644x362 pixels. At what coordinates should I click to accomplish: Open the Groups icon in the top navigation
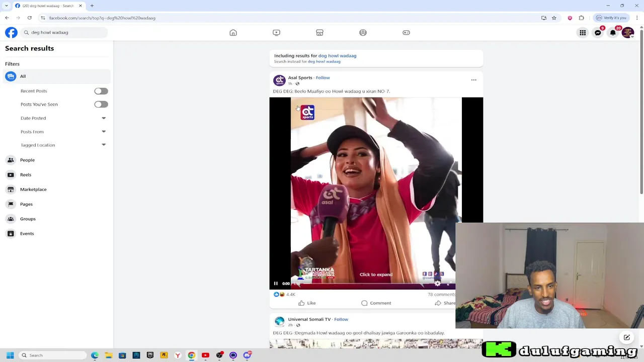pyautogui.click(x=363, y=33)
